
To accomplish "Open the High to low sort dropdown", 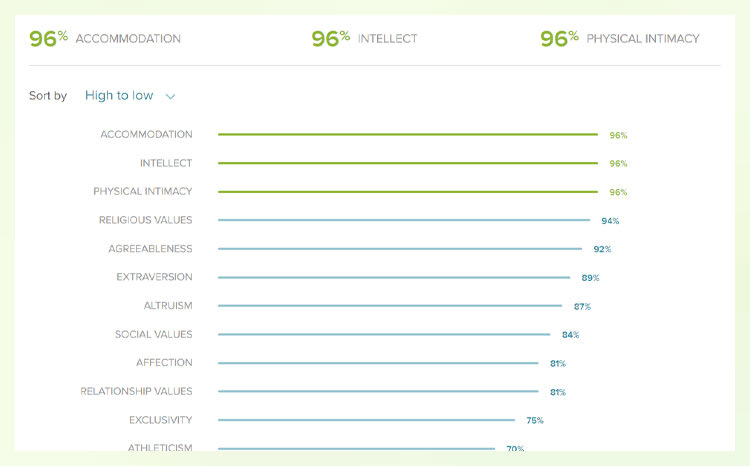I will 130,96.
